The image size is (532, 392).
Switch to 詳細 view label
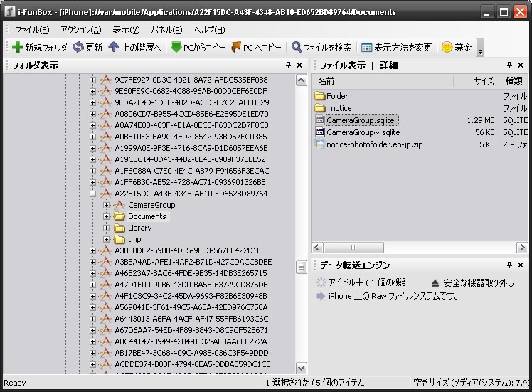click(x=388, y=65)
